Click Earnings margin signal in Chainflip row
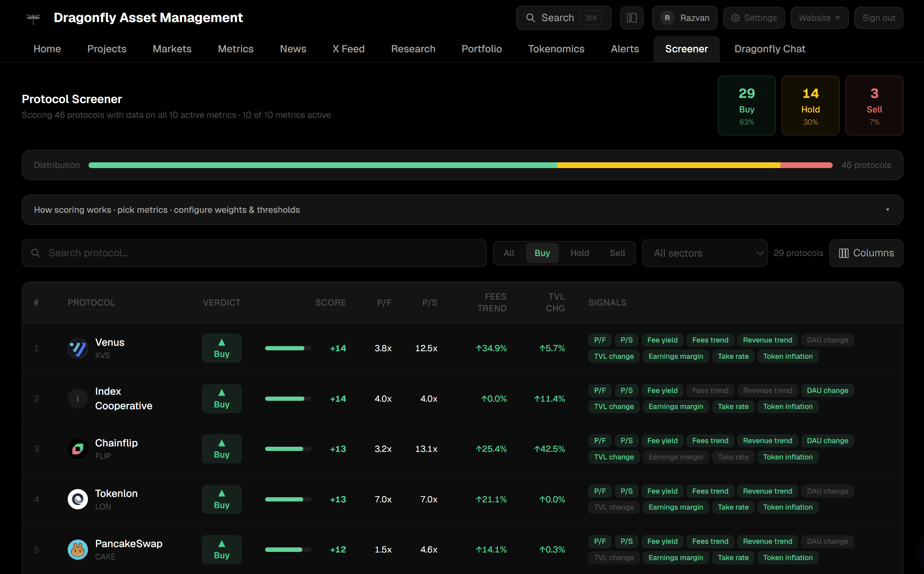Image resolution: width=924 pixels, height=574 pixels. [676, 457]
